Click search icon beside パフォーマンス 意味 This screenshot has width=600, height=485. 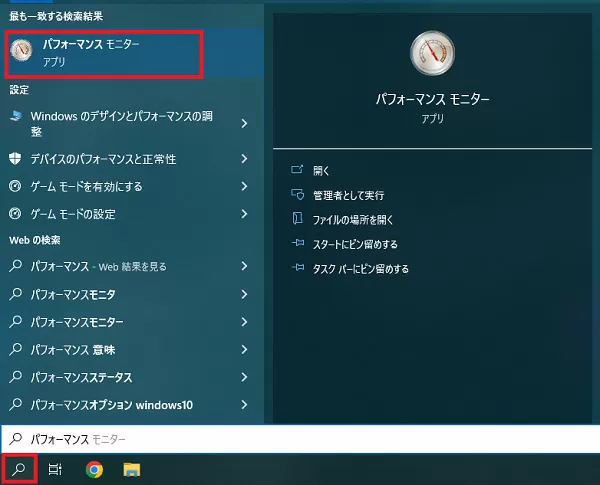coord(15,349)
